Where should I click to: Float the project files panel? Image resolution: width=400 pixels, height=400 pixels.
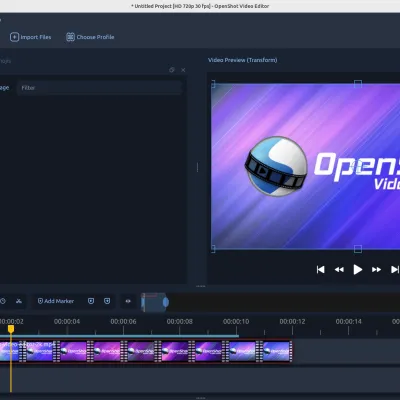click(x=172, y=70)
